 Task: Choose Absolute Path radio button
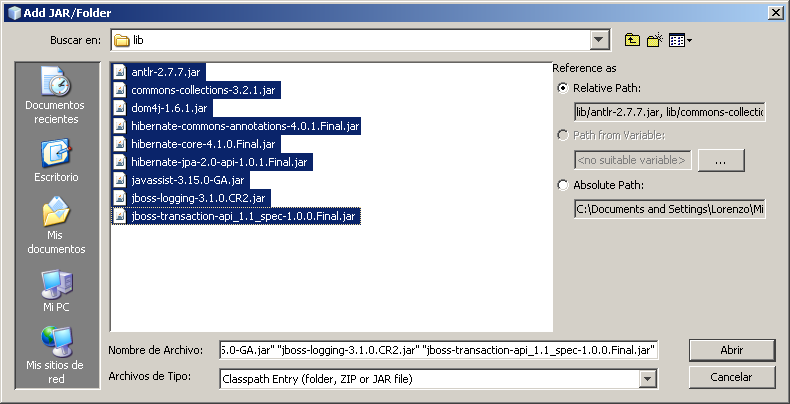[562, 185]
